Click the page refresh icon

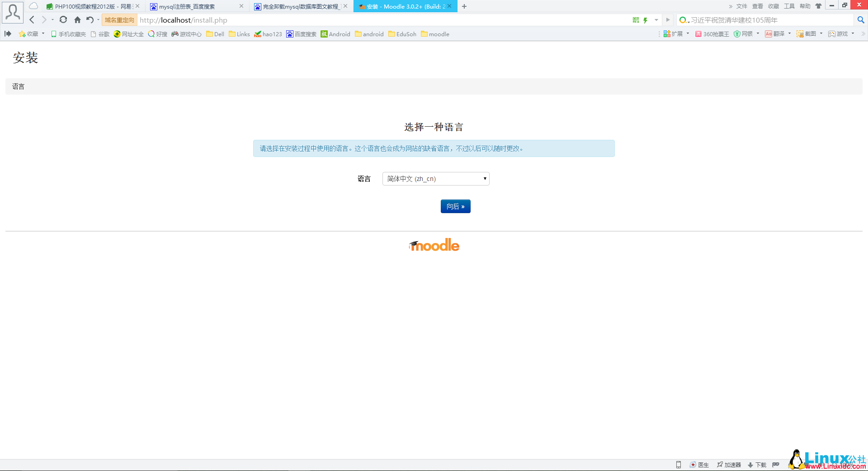63,20
